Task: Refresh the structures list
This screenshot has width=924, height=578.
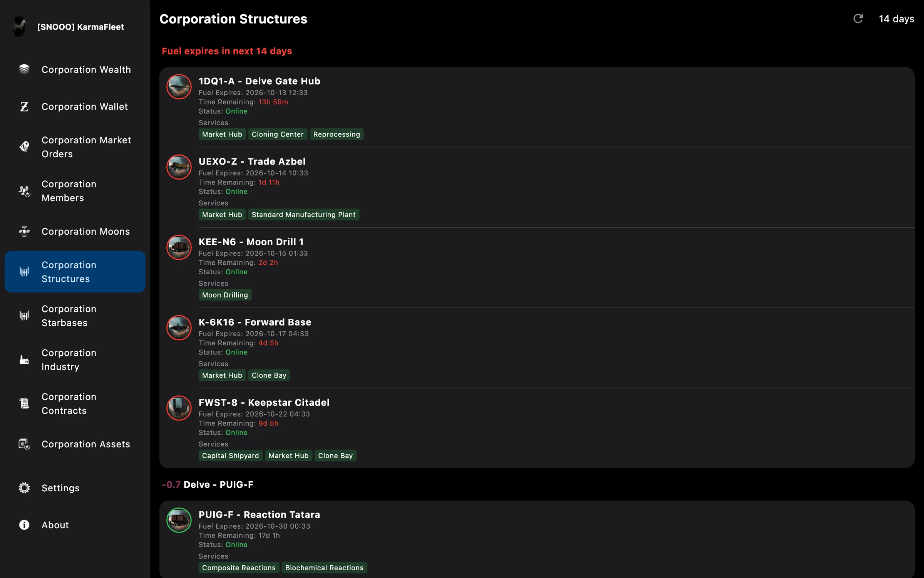Action: (x=858, y=18)
